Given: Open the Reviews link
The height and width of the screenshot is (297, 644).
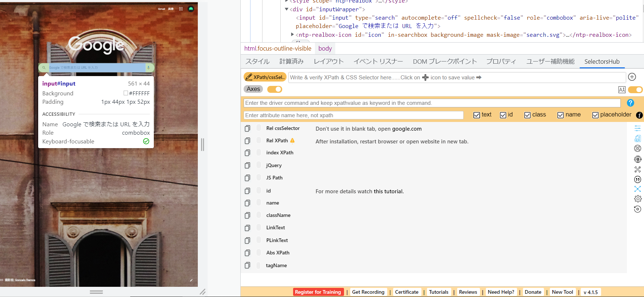Looking at the screenshot, I should (x=468, y=292).
